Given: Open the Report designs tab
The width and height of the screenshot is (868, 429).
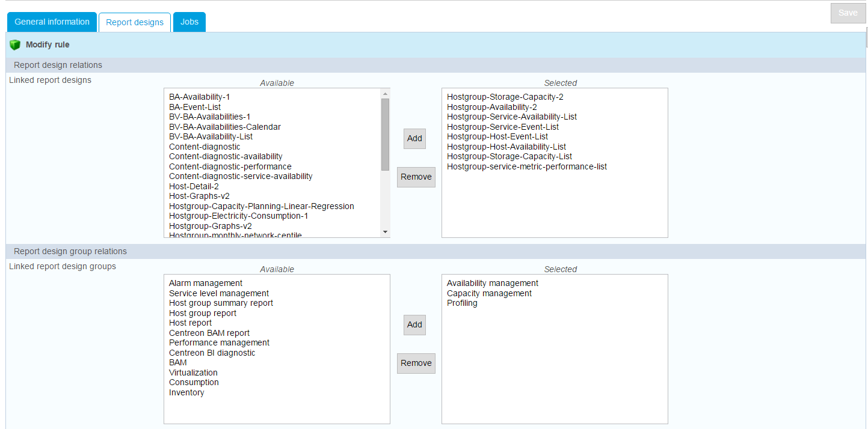Looking at the screenshot, I should point(135,22).
